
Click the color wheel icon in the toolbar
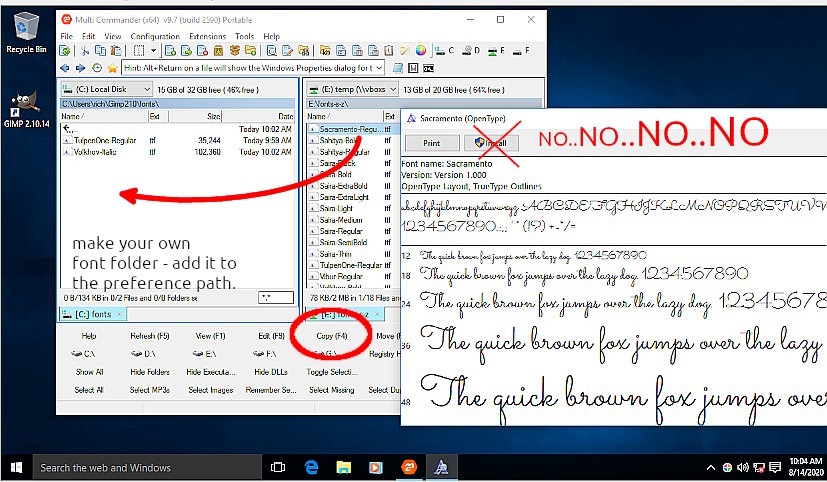point(421,51)
